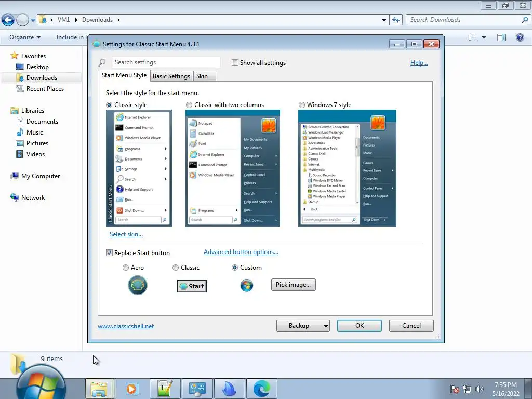
Task: Toggle the preview pane icon
Action: point(501,37)
